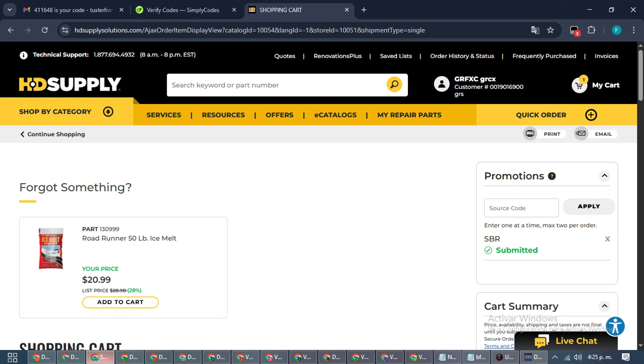Image resolution: width=644 pixels, height=364 pixels.
Task: Collapse the Promotions panel
Action: tap(605, 176)
